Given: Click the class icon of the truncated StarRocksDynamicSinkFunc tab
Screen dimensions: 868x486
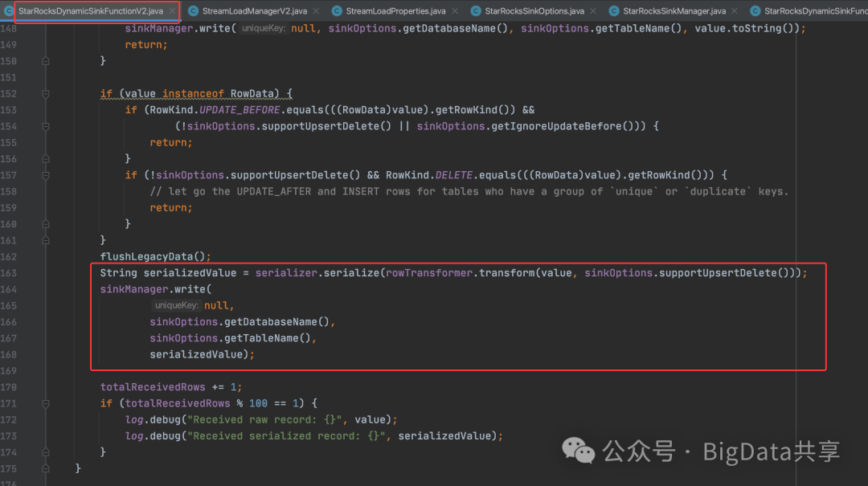Looking at the screenshot, I should coord(755,11).
